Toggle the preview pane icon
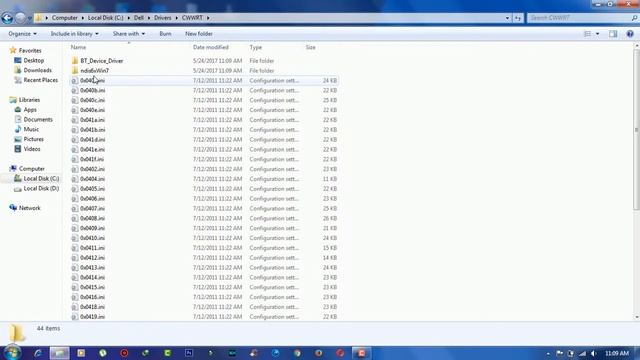Image resolution: width=640 pixels, height=360 pixels. 613,34
